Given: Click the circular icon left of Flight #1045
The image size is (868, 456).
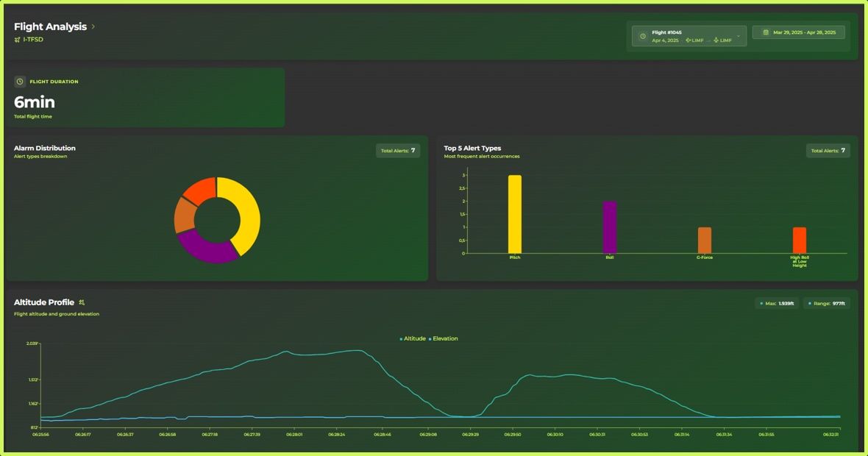Looking at the screenshot, I should pyautogui.click(x=643, y=36).
